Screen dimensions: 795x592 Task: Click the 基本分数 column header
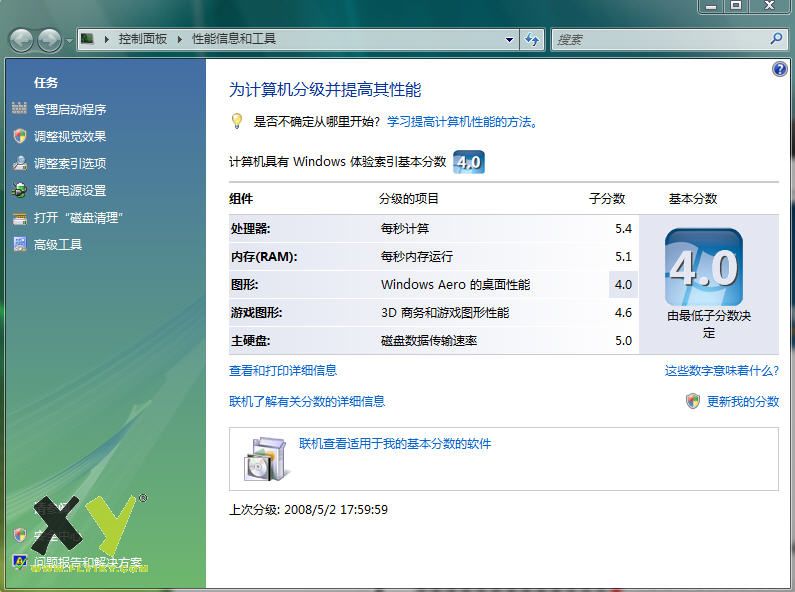tap(693, 199)
